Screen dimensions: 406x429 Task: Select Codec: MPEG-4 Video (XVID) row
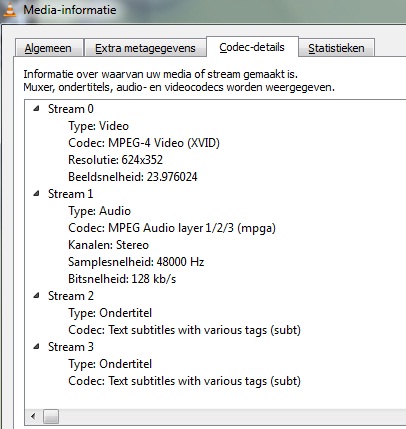point(144,143)
